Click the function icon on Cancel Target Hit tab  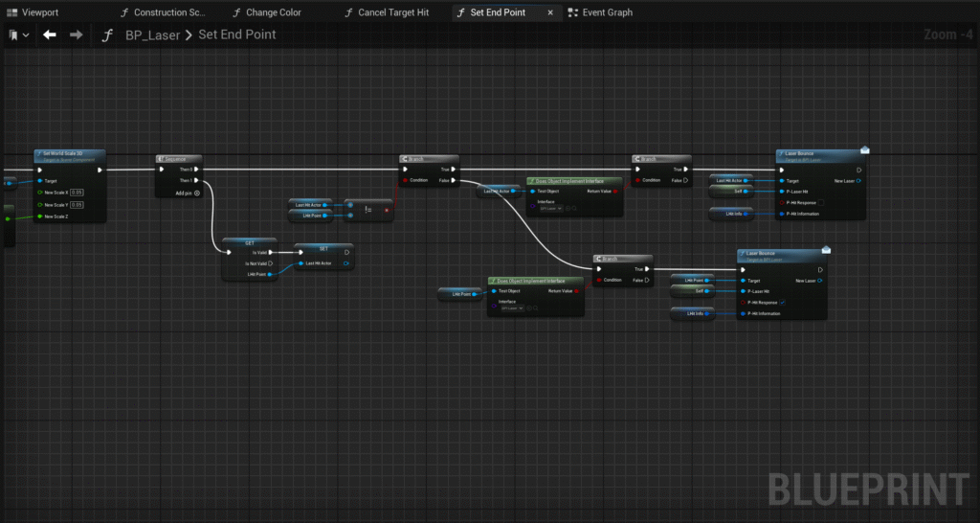click(348, 12)
